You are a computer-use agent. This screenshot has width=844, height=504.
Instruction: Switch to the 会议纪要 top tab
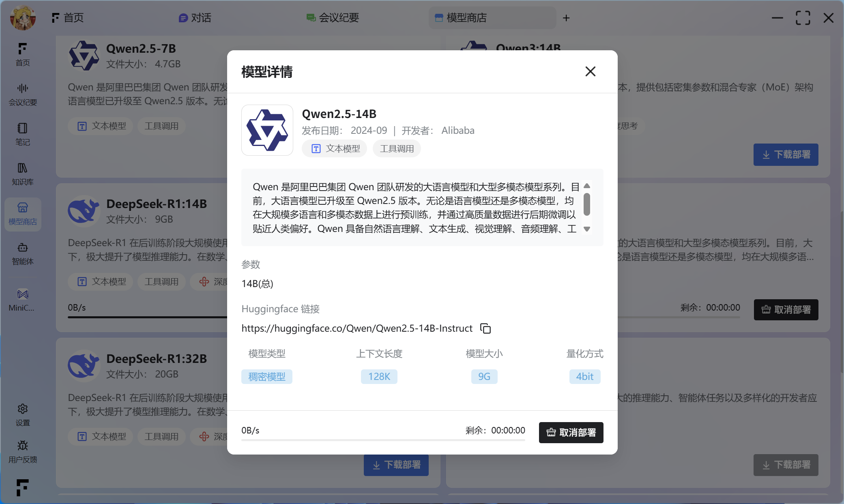[333, 18]
